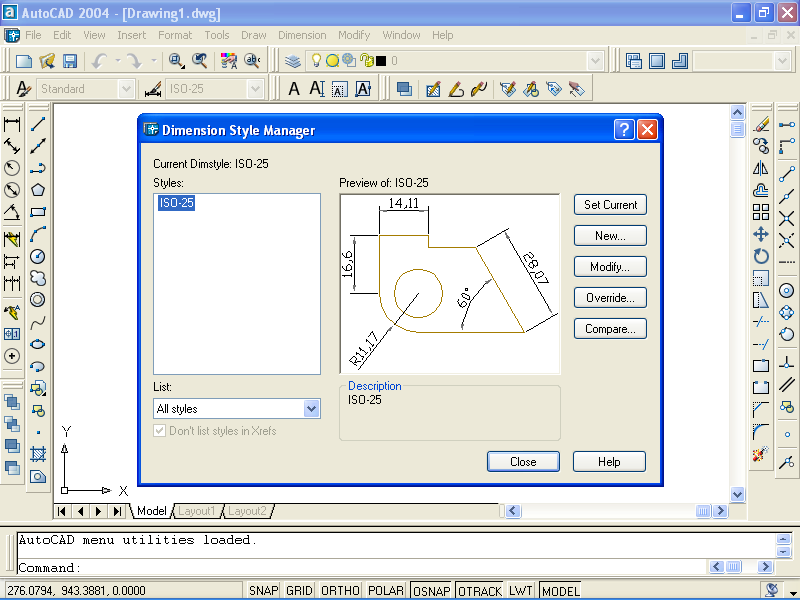Toggle OSNAP in status bar
The width and height of the screenshot is (800, 600).
tap(431, 590)
